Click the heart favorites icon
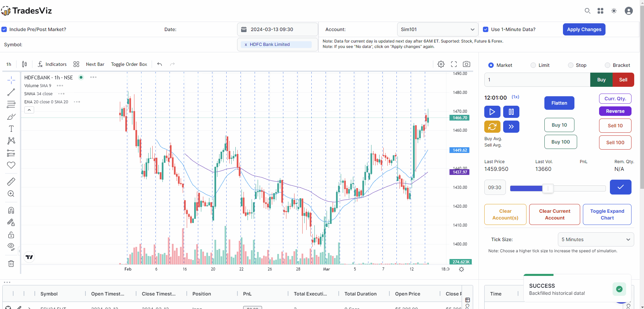 11,165
